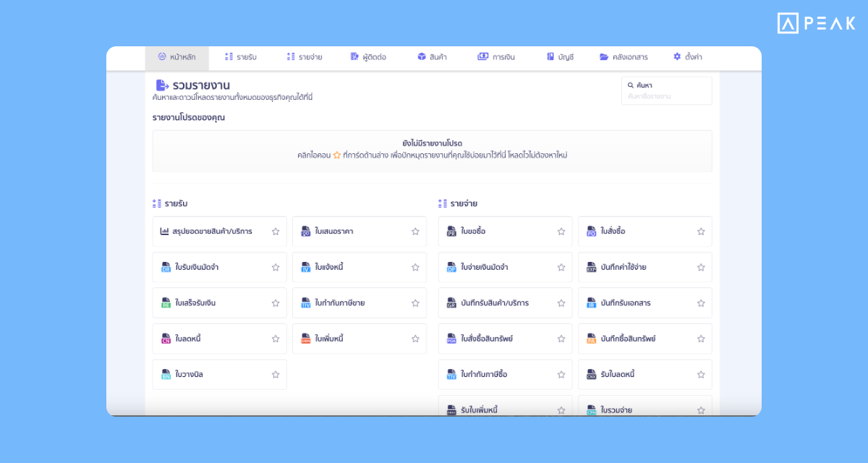Click the ใบสั่งซื้อ document icon
This screenshot has width=868, height=463.
[x=591, y=231]
